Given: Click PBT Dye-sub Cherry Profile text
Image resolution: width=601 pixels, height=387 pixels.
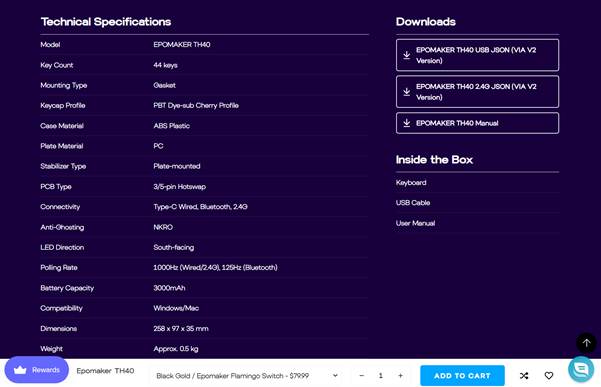Looking at the screenshot, I should pyautogui.click(x=196, y=105).
